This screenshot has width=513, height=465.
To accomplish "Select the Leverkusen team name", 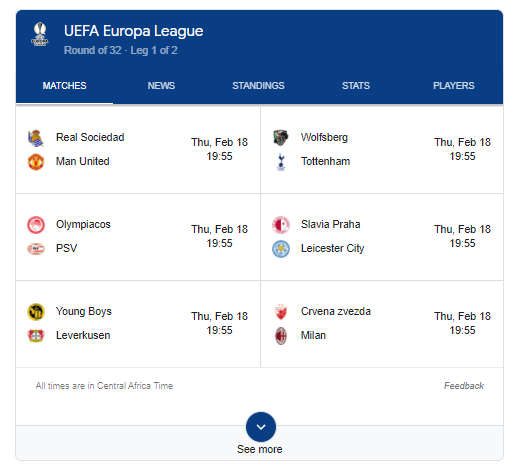I will (x=83, y=335).
